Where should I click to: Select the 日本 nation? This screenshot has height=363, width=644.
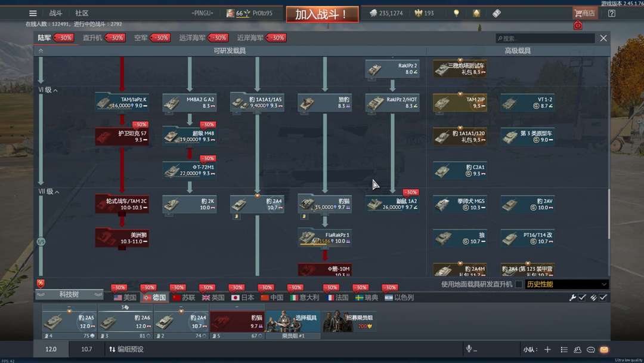tap(243, 297)
